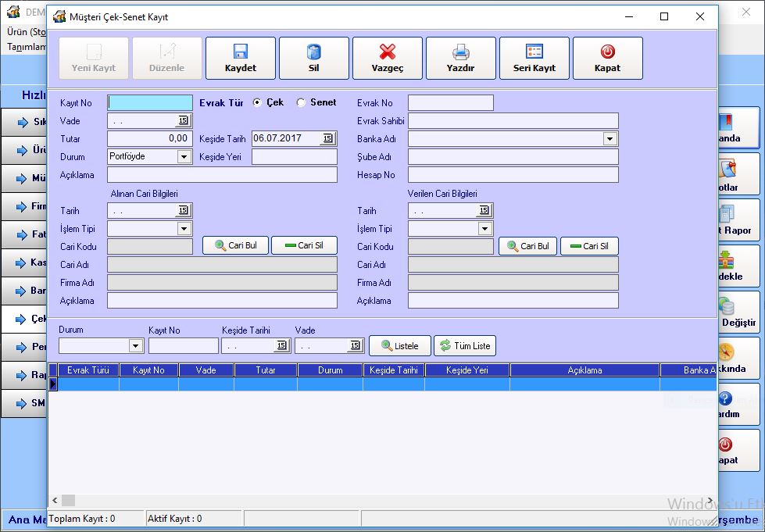Click Cari Sil under Verilen Cari Bilgileri
Screen dimensions: 765x532
click(x=589, y=246)
